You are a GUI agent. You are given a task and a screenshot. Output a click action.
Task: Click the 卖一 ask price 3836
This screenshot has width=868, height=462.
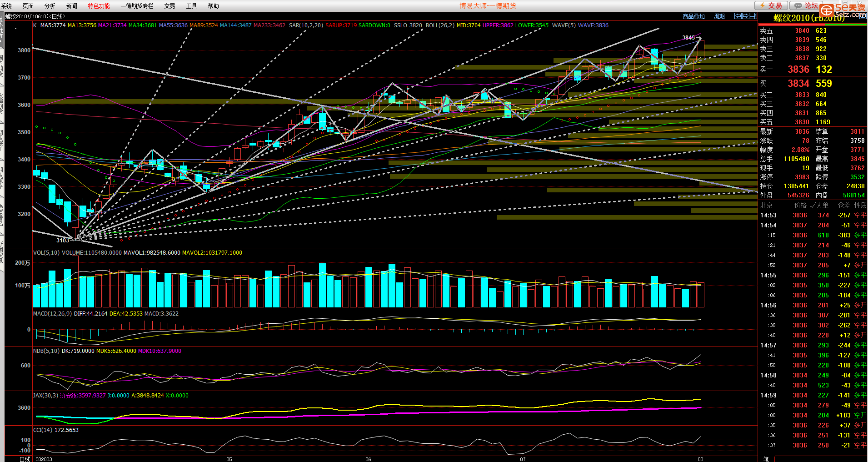pyautogui.click(x=798, y=70)
